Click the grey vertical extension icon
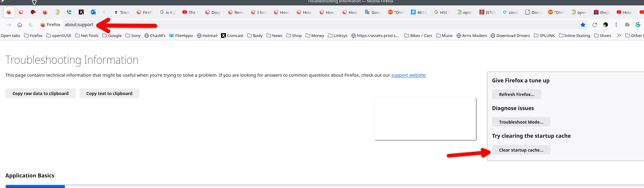Viewport: 644px width, 188px height. (x=616, y=25)
